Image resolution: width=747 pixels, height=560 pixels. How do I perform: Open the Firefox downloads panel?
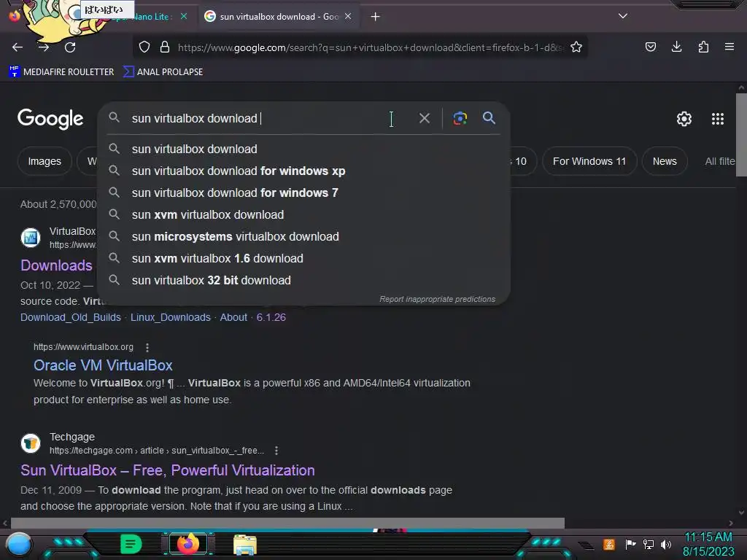676,47
